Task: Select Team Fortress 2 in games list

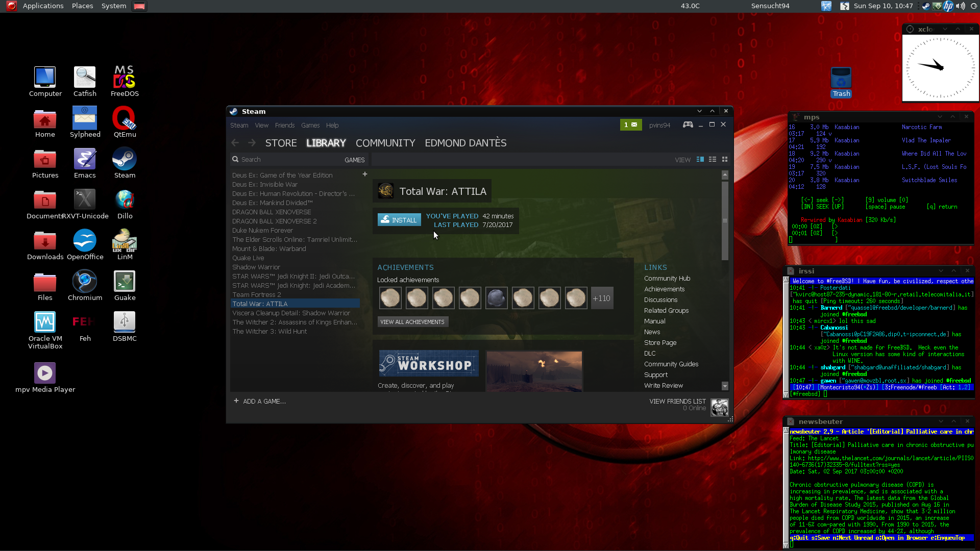Action: pyautogui.click(x=256, y=294)
